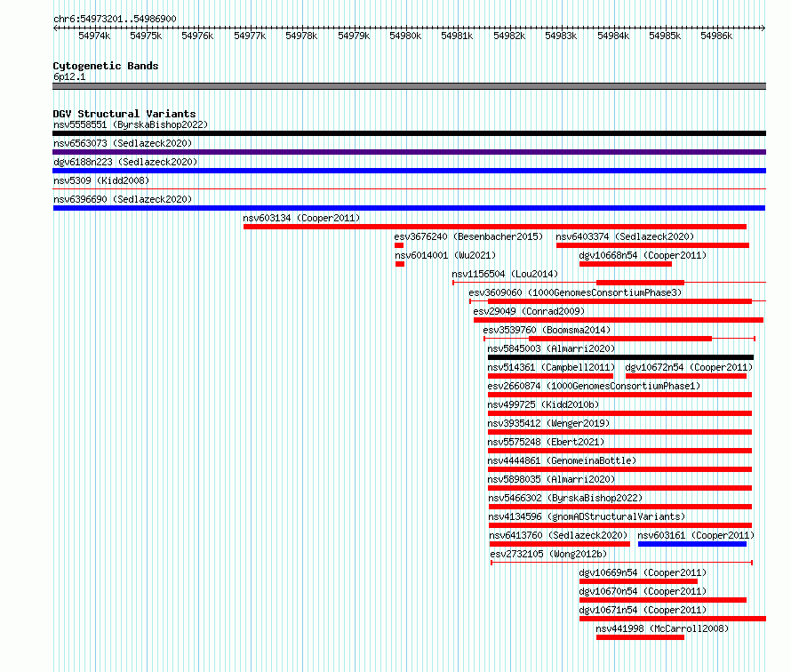Click the thin red esv2732105 line
791x672 pixels.
point(622,563)
